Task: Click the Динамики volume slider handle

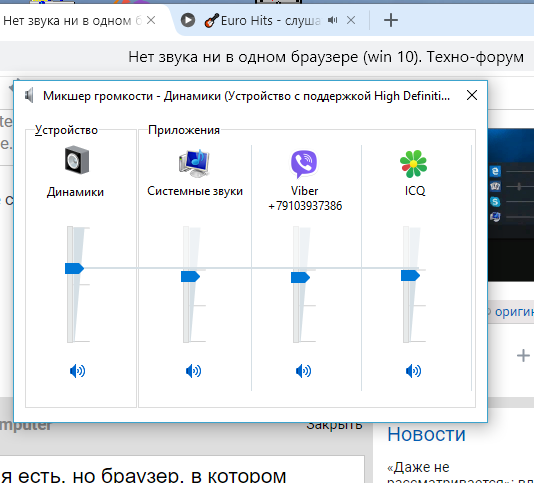Action: 74,268
